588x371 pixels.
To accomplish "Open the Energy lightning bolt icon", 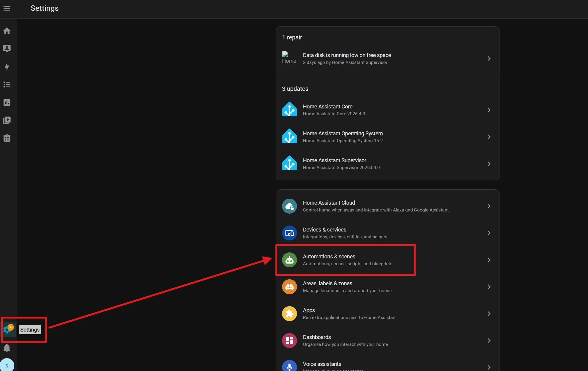I will tap(7, 67).
